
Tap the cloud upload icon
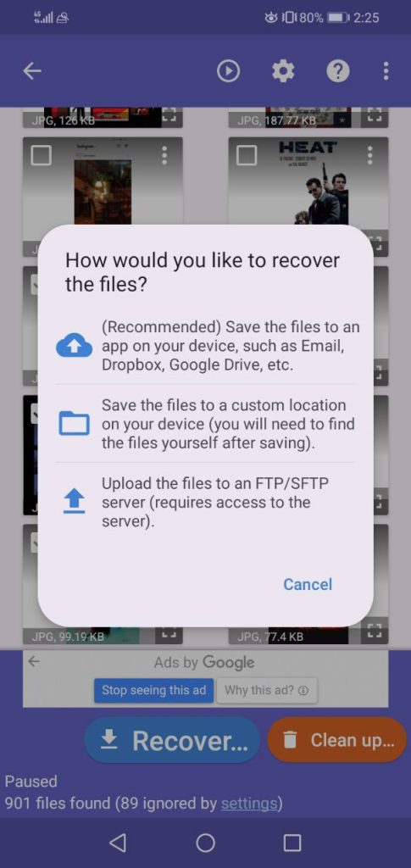tap(75, 347)
